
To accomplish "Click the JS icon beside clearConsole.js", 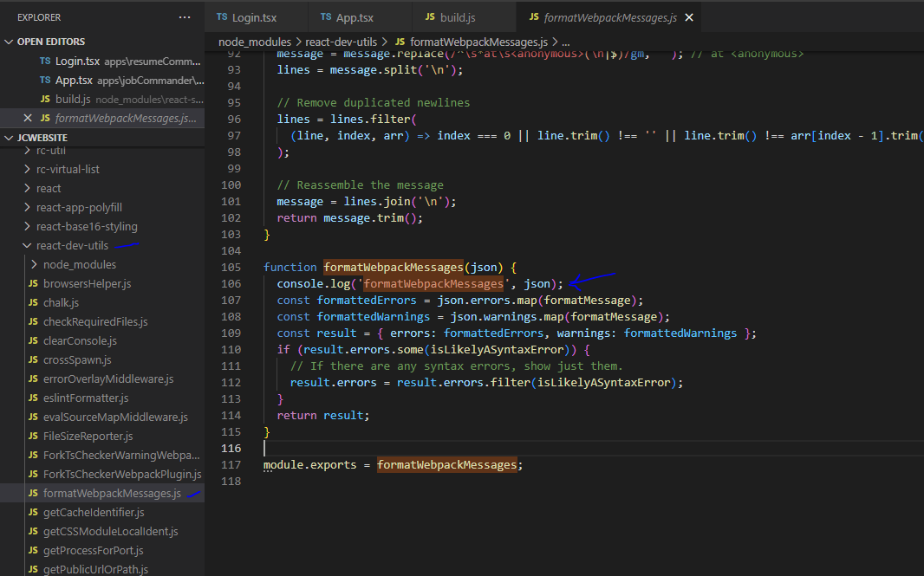I will click(x=35, y=340).
